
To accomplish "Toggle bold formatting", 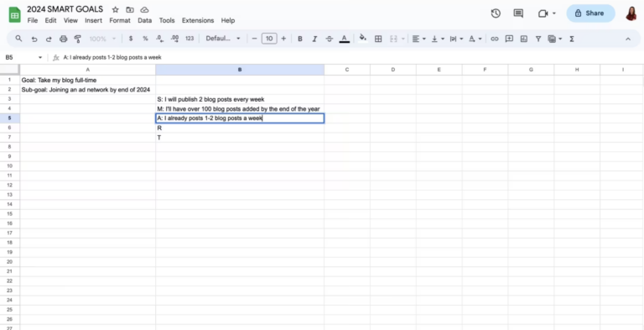I will (300, 39).
